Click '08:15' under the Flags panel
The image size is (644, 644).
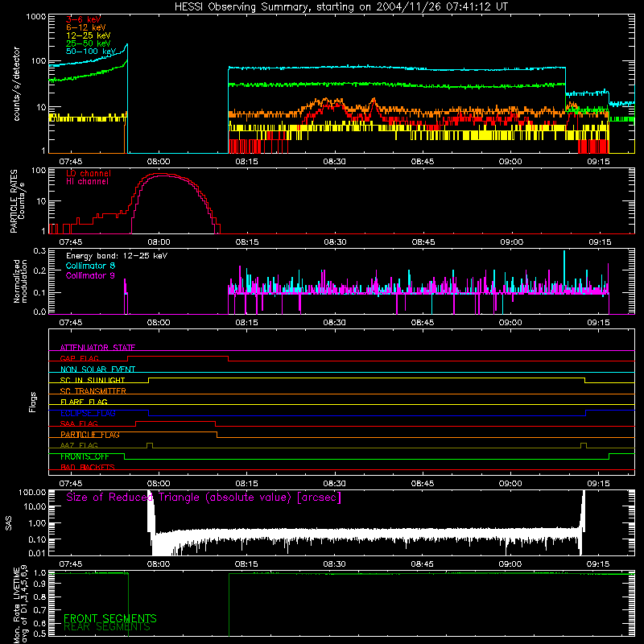(x=247, y=484)
